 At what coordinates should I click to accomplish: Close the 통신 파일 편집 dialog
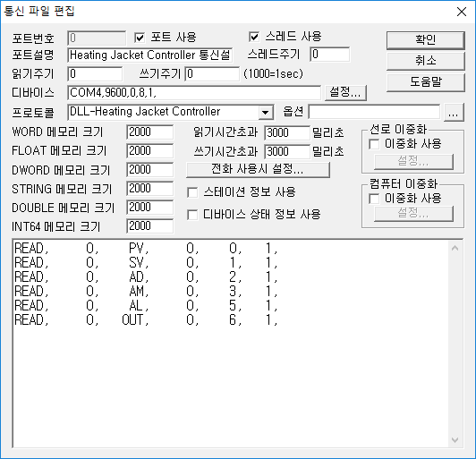pos(462,12)
